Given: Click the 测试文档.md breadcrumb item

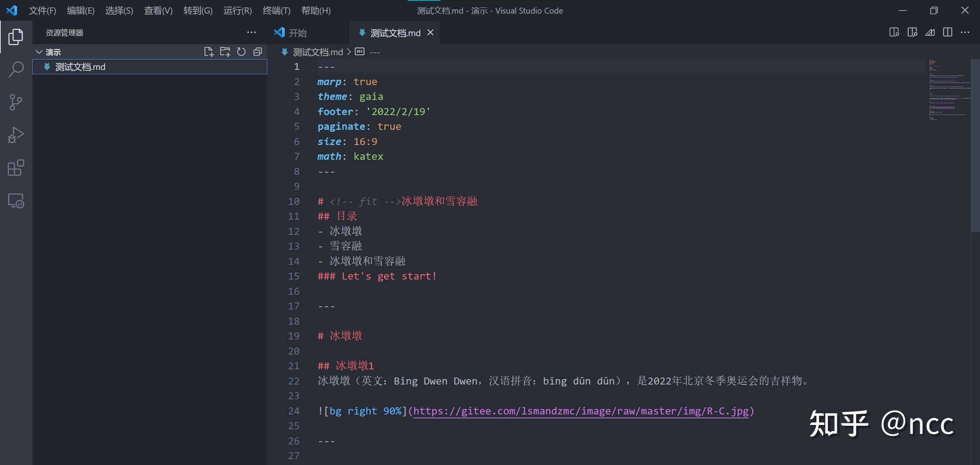Looking at the screenshot, I should pos(317,52).
